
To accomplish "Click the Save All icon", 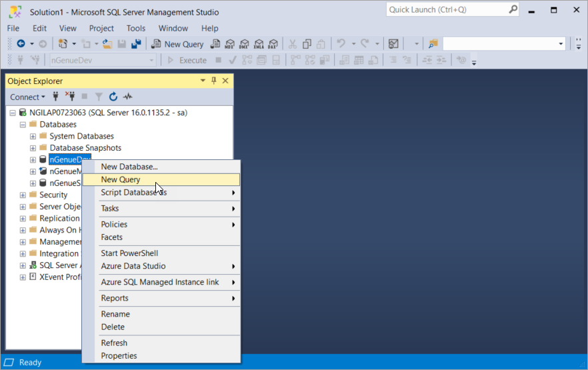I will coord(136,44).
